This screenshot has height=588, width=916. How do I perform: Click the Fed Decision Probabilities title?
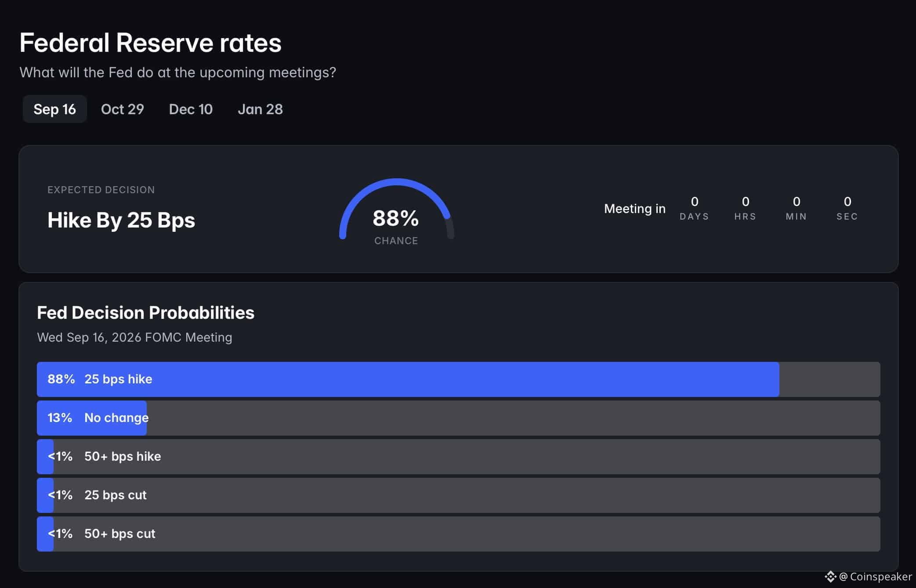(x=145, y=313)
